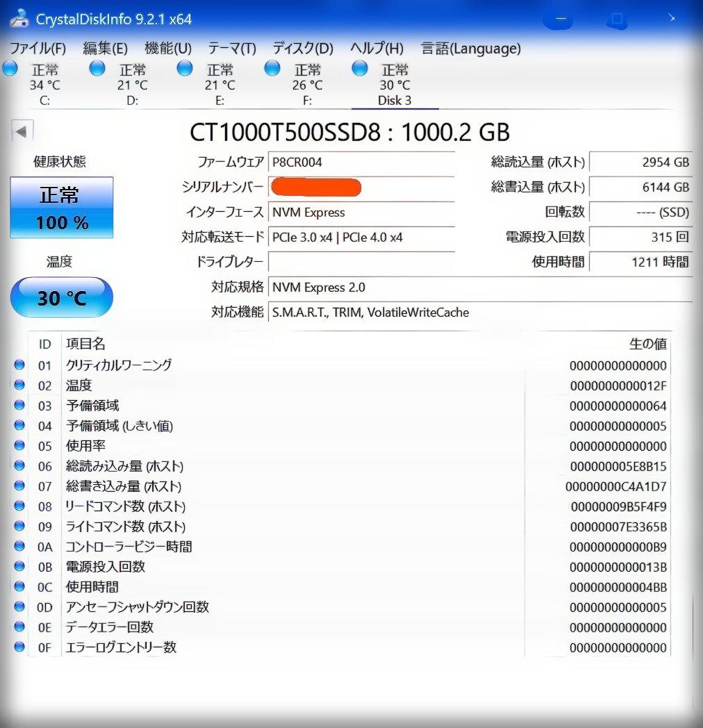703x728 pixels.
Task: Switch to the Disk 3 tab
Action: pyautogui.click(x=394, y=100)
